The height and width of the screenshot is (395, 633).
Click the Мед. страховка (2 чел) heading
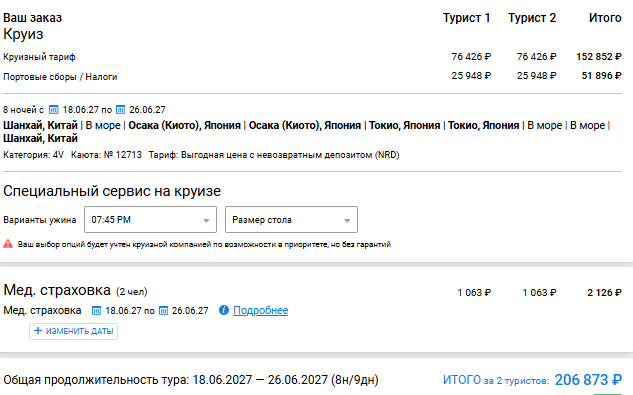coord(75,290)
